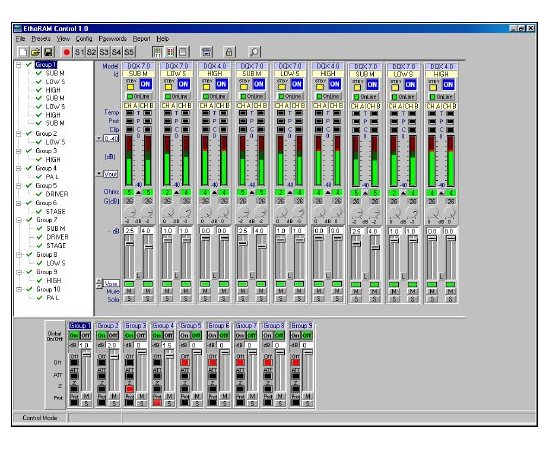Switch Group 5 global On
This screenshot has width=550, height=450.
[185, 335]
